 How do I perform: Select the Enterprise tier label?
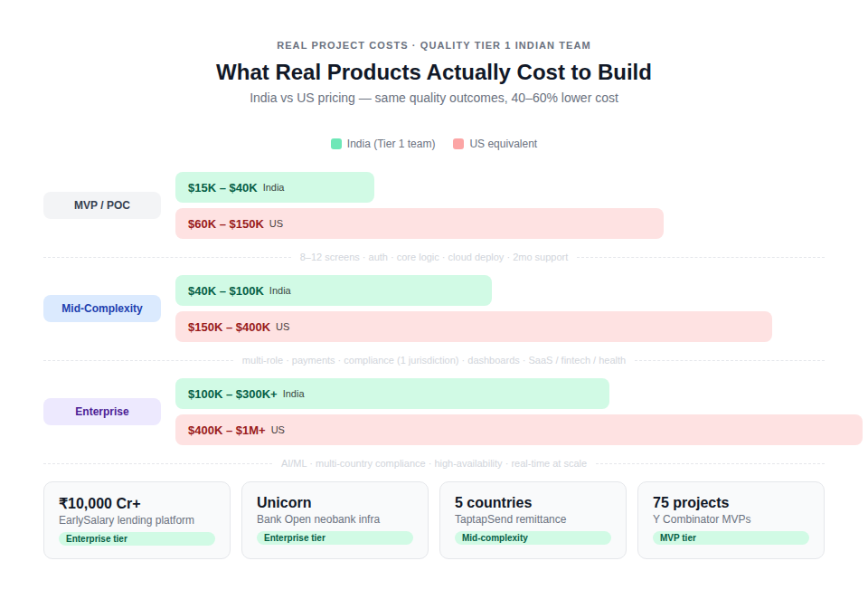pyautogui.click(x=101, y=412)
